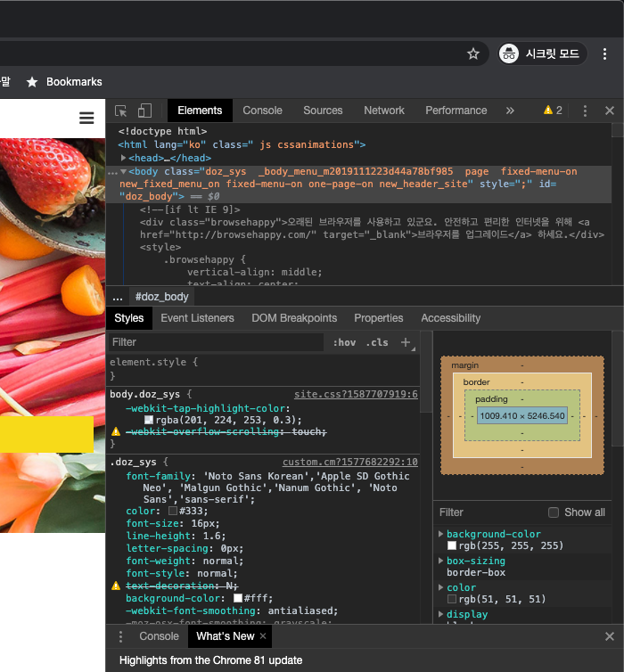The height and width of the screenshot is (672, 624).
Task: Click the bookmark star in address bar
Action: 473,53
